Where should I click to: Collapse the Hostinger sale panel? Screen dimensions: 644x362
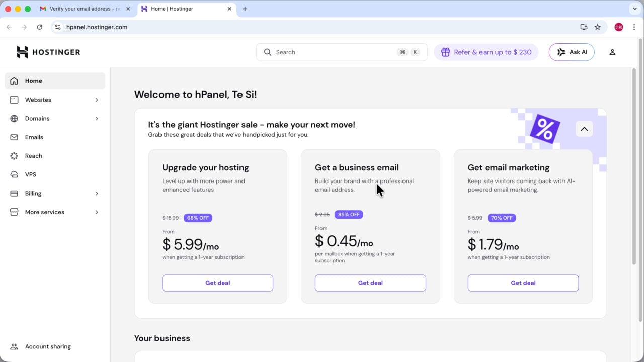584,129
